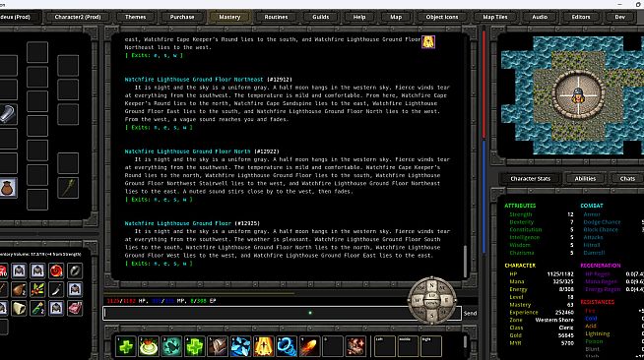Move west using the compass W button

[x=417, y=301]
